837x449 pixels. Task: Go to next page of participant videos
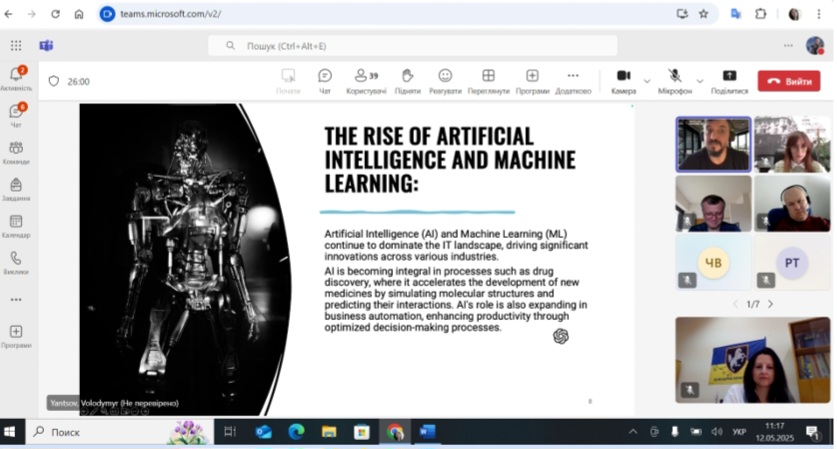click(771, 304)
